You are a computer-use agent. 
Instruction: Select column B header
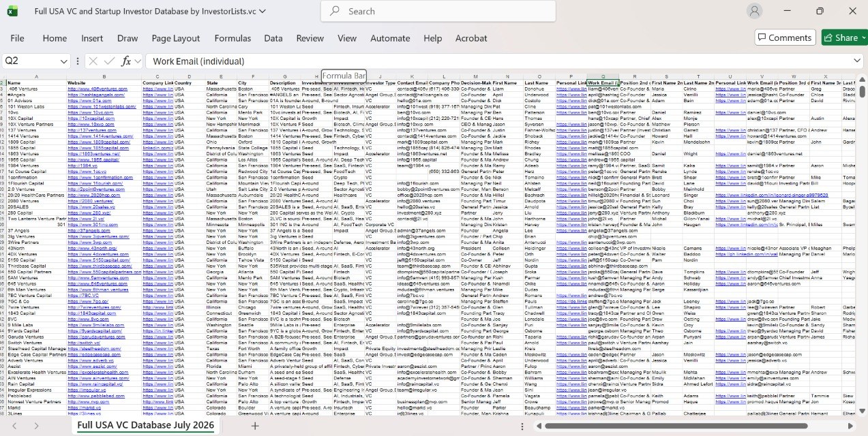(x=104, y=76)
